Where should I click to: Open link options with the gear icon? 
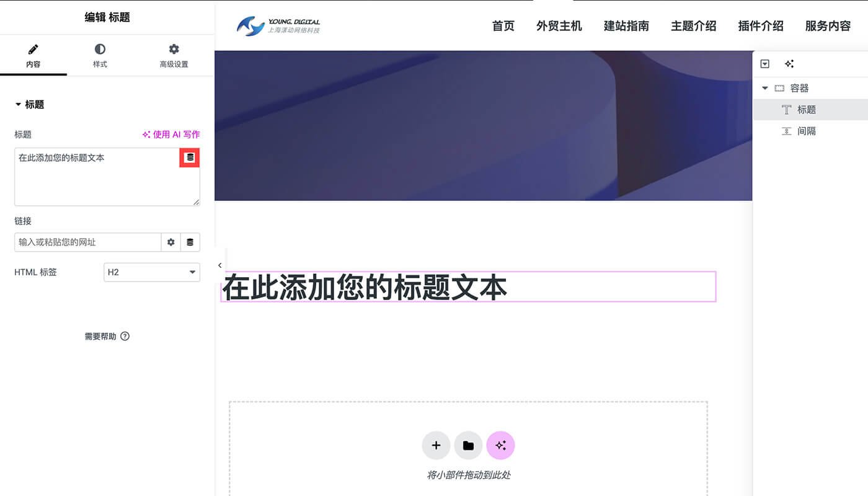[x=170, y=242]
